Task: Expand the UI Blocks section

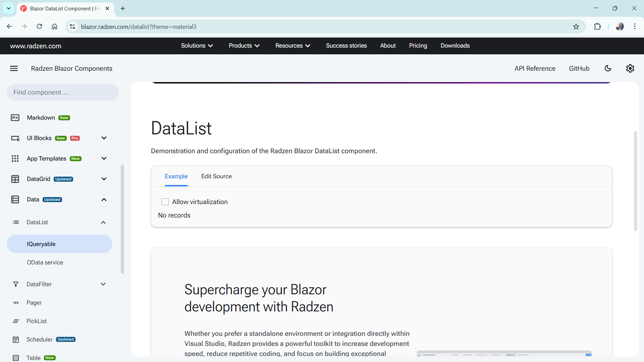Action: [x=104, y=138]
